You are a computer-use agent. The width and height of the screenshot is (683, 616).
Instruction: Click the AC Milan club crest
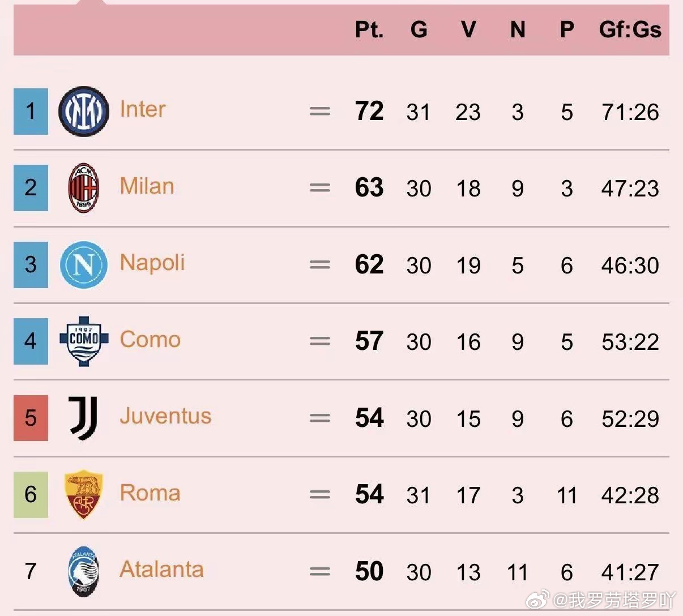coord(83,188)
